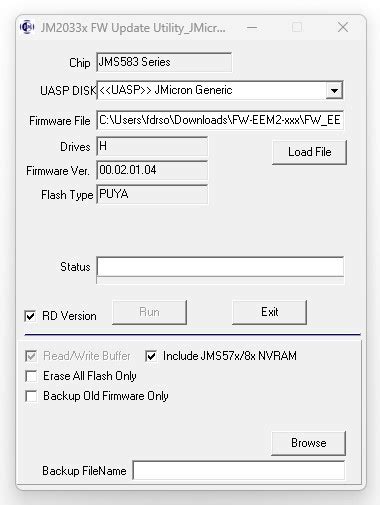Toggle the RD Version checkbox
This screenshot has height=505, width=380.
click(30, 316)
